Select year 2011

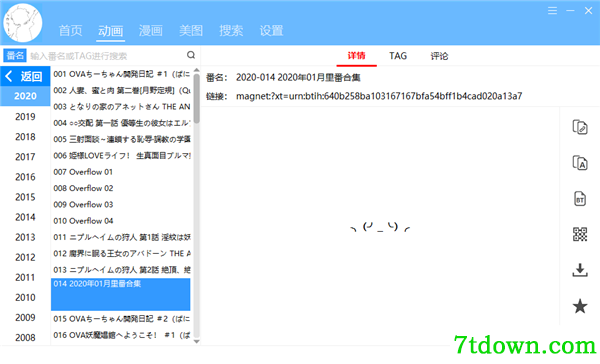click(25, 277)
